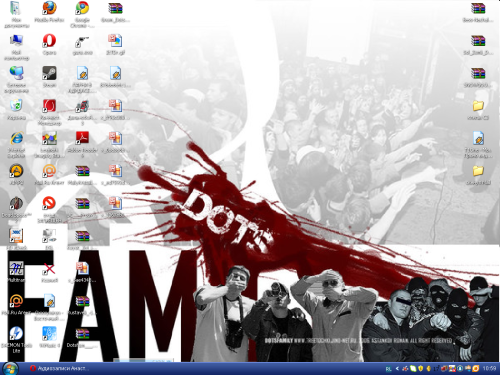Launch the Google Chrome shortcut

[82, 8]
